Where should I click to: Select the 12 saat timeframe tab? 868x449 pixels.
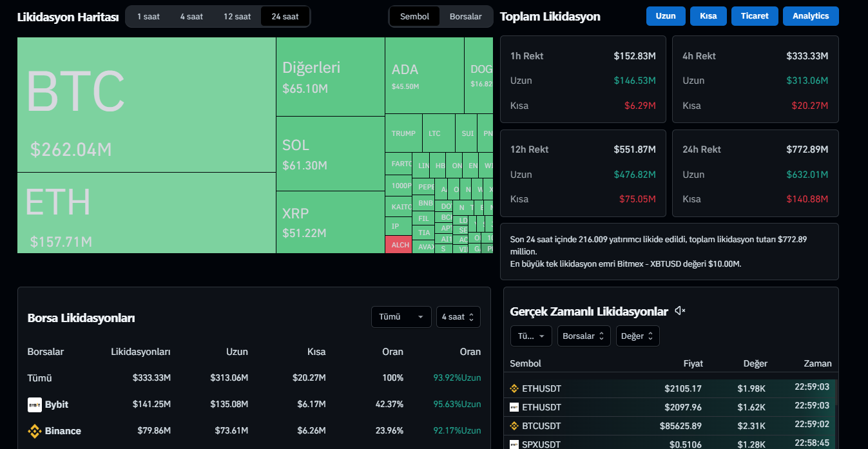pos(237,16)
